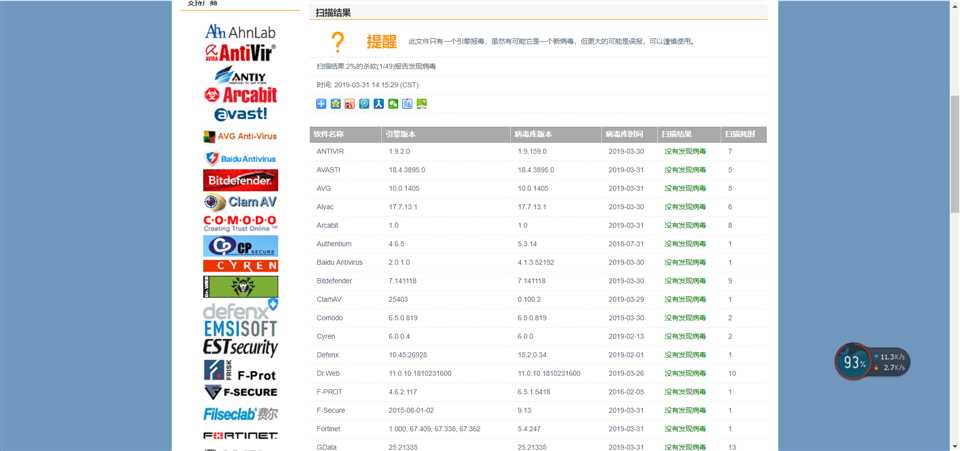Click the Fortinet table row name
The image size is (960, 451).
[x=328, y=429]
